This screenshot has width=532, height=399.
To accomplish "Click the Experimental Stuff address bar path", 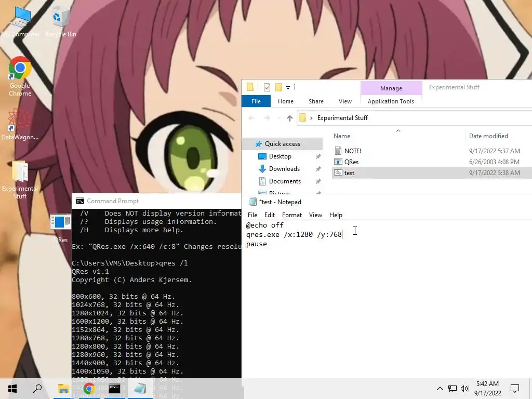I will pos(342,118).
